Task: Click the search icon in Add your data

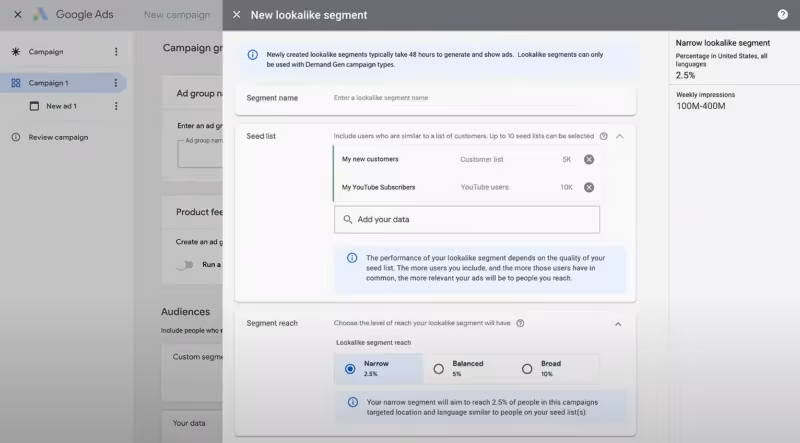Action: point(347,219)
